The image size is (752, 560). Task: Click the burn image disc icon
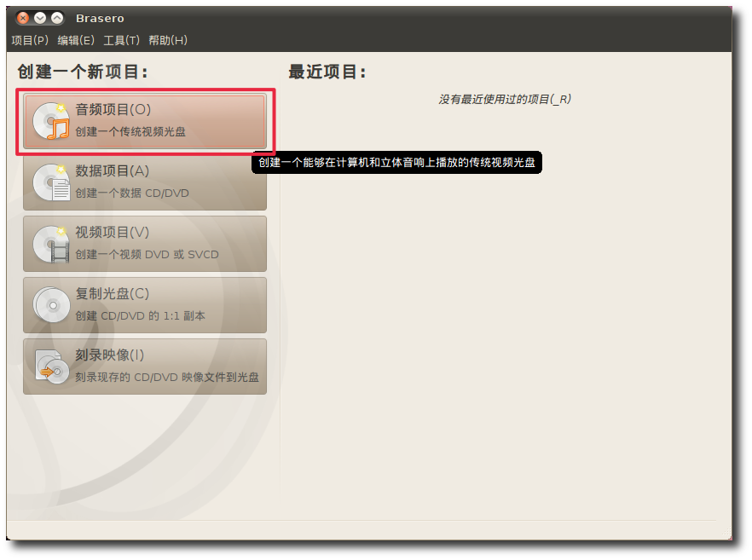[x=52, y=367]
